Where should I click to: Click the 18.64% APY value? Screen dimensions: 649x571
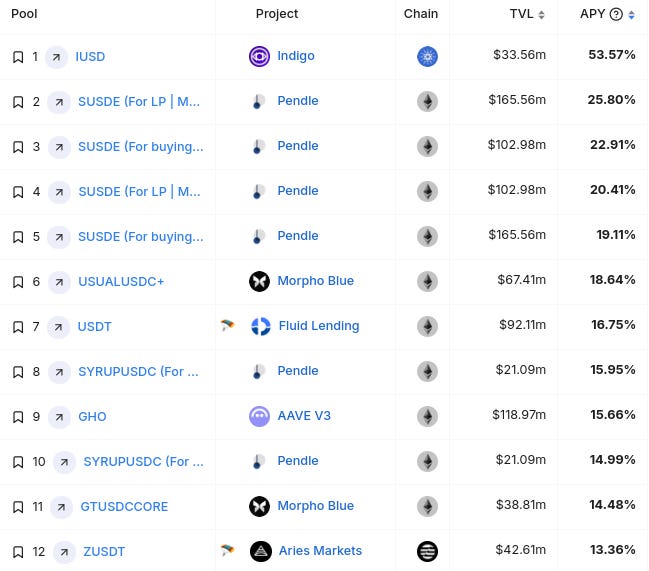pos(613,280)
